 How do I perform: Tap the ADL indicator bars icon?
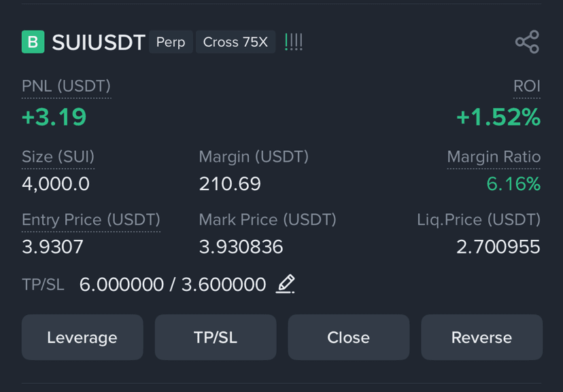(x=294, y=42)
